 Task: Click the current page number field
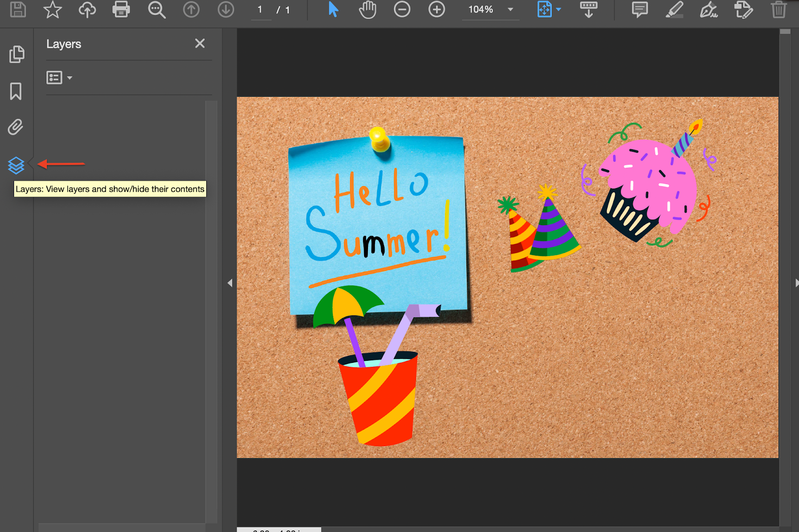(260, 9)
